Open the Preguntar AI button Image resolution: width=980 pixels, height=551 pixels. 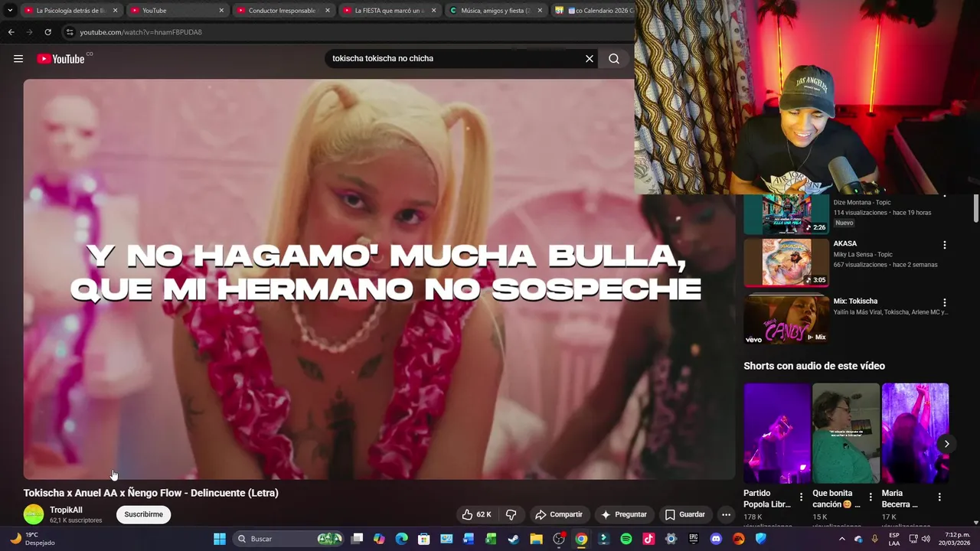(625, 514)
